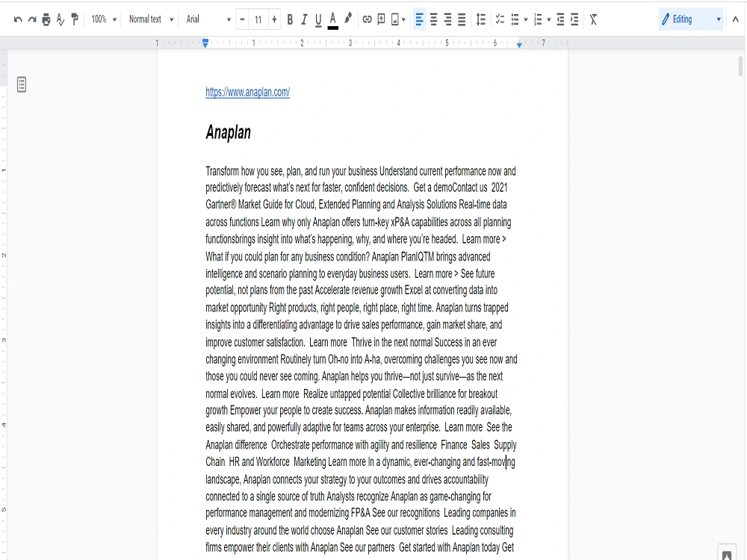The height and width of the screenshot is (560, 747).
Task: Decrease font size with minus button
Action: (243, 19)
